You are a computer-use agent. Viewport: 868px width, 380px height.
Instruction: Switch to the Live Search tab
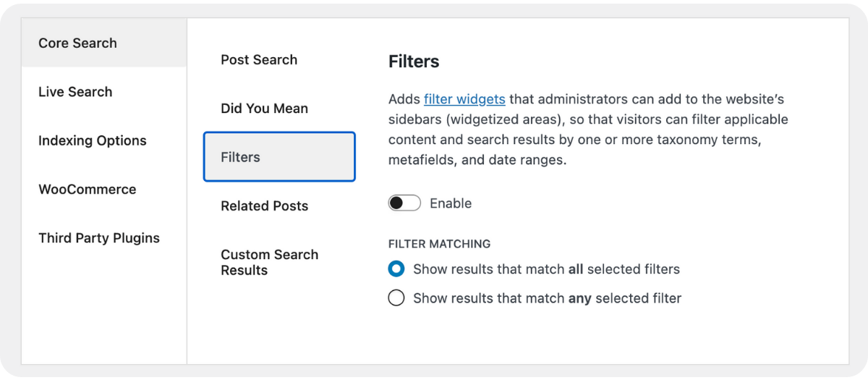tap(75, 92)
